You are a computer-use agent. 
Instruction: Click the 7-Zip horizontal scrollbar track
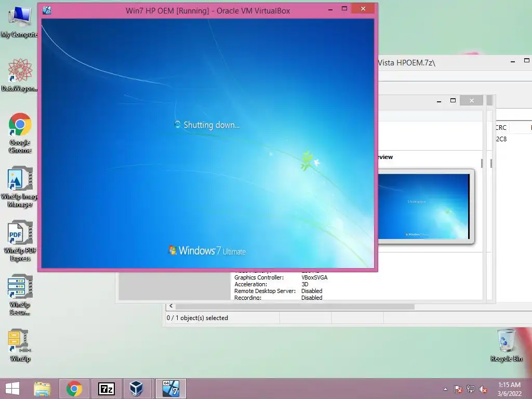473,307
